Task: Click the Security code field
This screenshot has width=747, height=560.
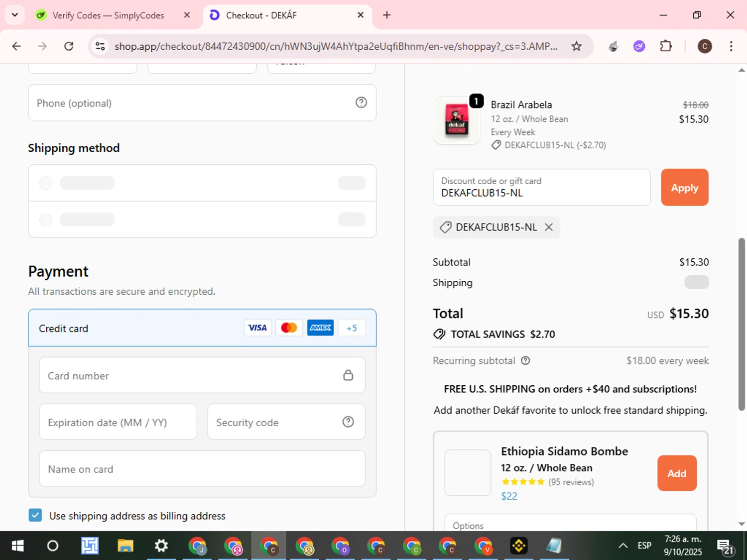Action: [x=286, y=422]
